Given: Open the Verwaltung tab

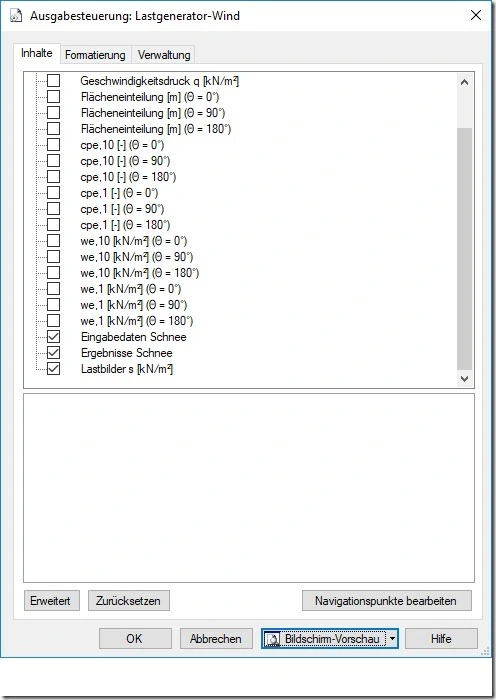Looking at the screenshot, I should point(164,55).
